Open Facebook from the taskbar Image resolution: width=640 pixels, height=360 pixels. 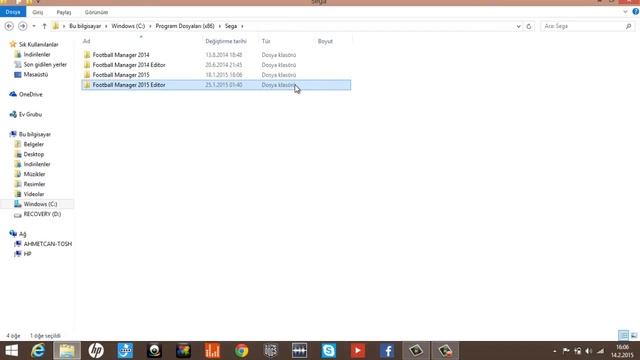[x=387, y=351]
